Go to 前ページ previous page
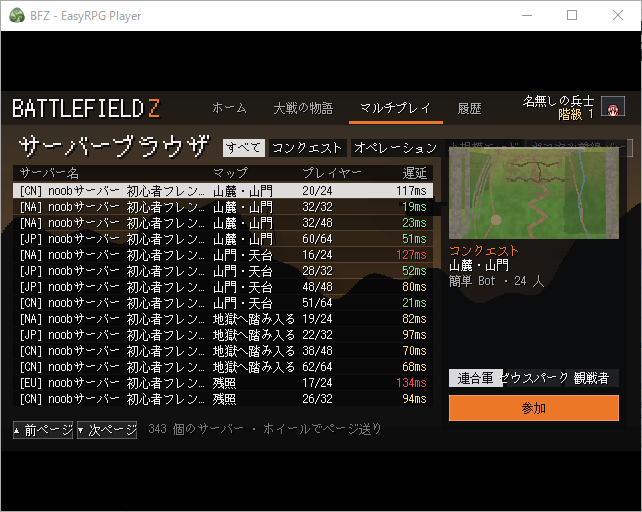642x512 pixels. click(x=43, y=430)
